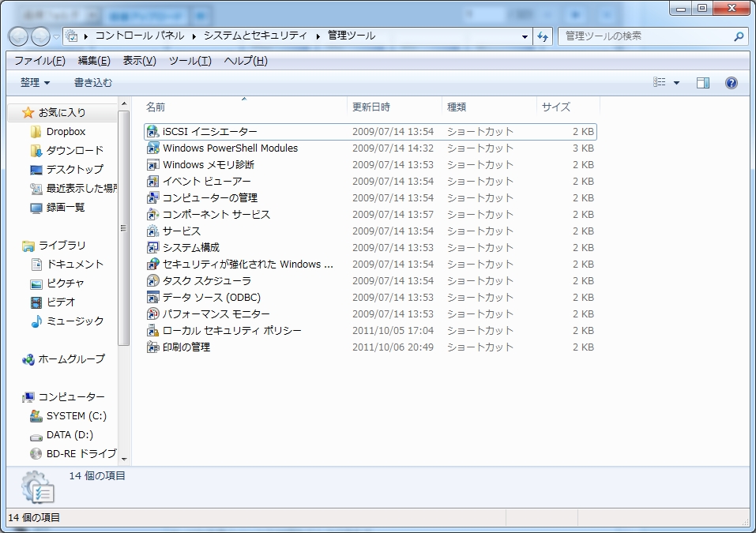Open 編集(E) menu
Viewport: 756px width, 533px height.
point(94,61)
